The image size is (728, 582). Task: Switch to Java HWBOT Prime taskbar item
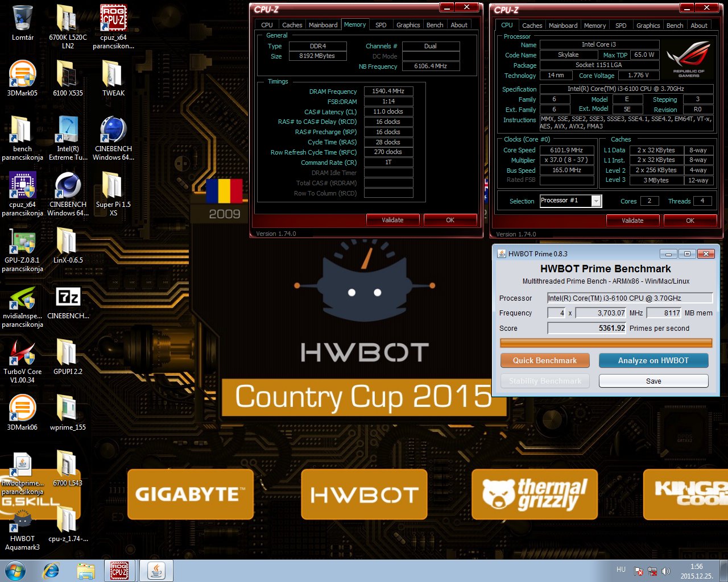(156, 571)
